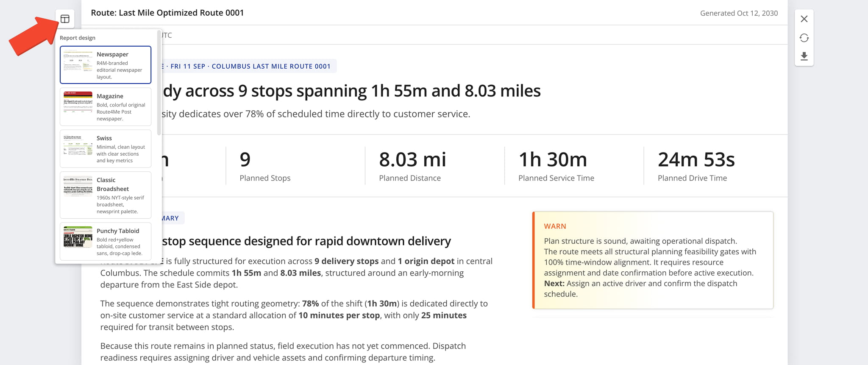Click the "24m 53s" Planned Drive Time value
This screenshot has height=365, width=868.
point(696,159)
